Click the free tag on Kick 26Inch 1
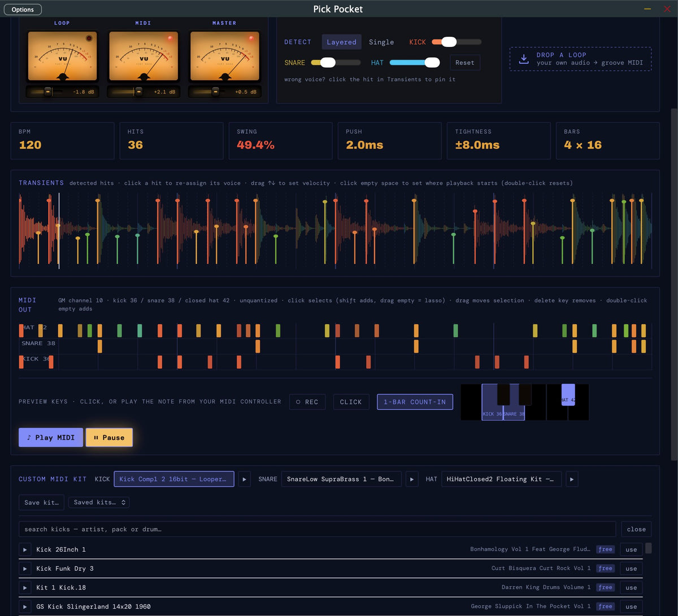678x616 pixels. pos(605,549)
